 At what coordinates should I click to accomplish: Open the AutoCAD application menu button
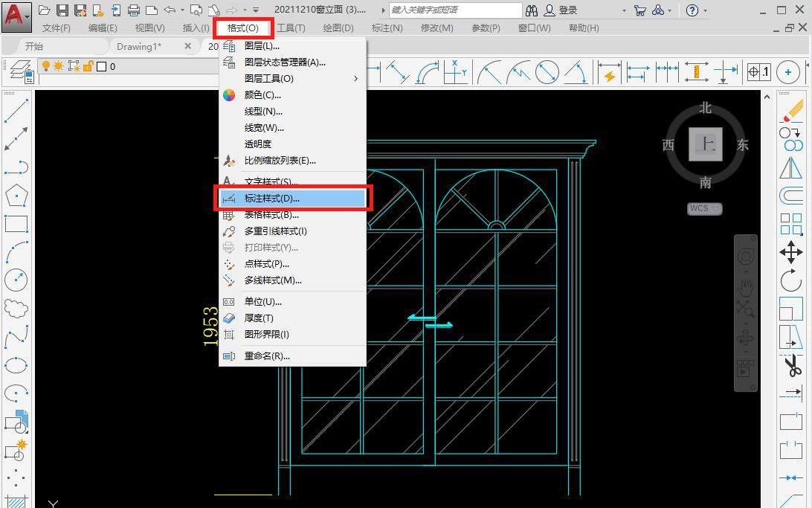[x=16, y=16]
